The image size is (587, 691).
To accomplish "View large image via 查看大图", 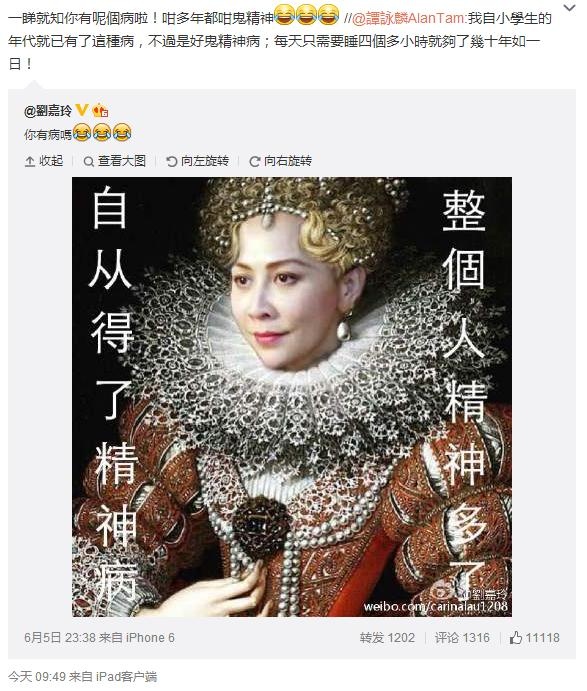I will (x=115, y=161).
